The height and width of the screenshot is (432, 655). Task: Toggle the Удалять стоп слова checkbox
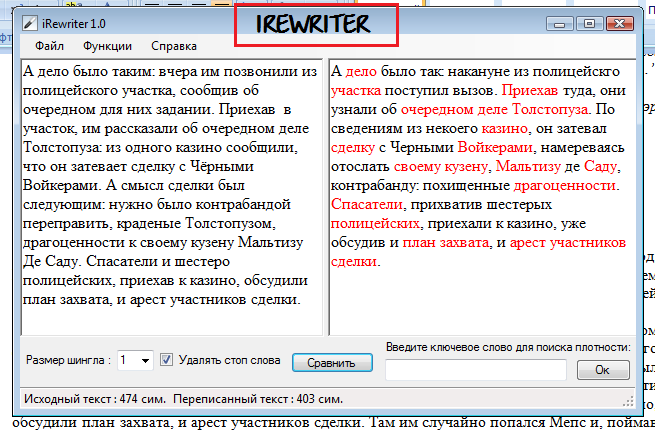tap(166, 360)
